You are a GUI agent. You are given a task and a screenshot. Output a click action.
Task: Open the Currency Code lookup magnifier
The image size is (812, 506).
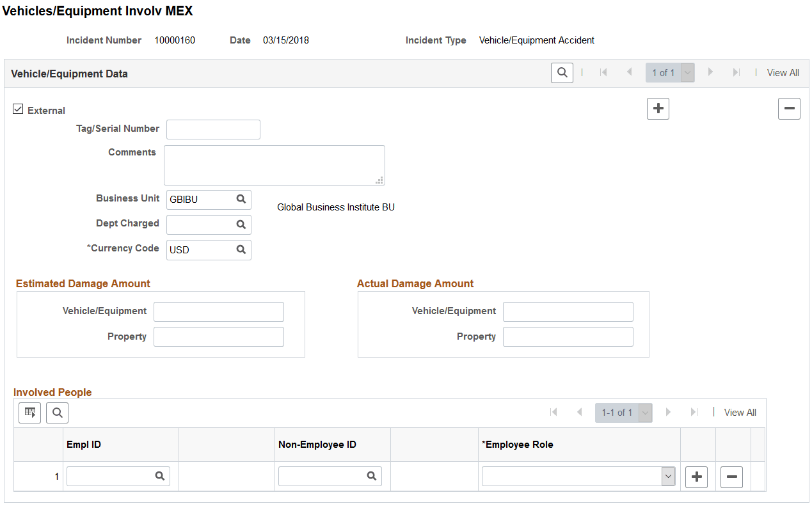pyautogui.click(x=241, y=249)
